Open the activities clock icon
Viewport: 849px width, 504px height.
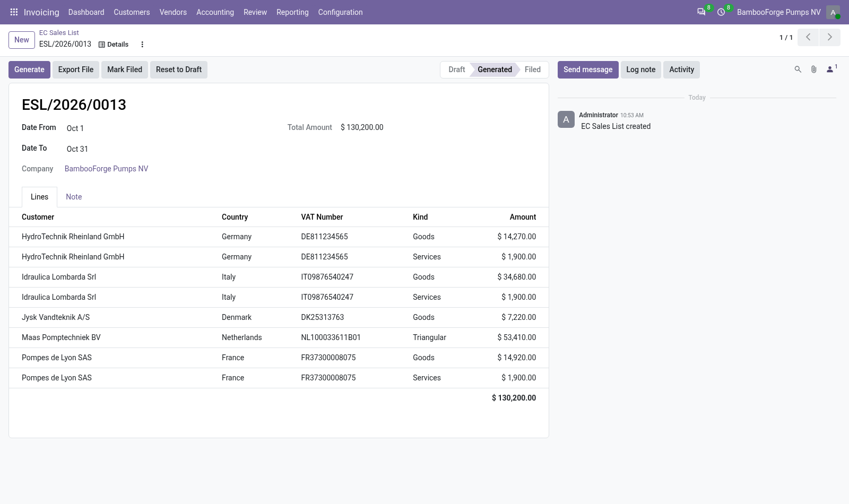pyautogui.click(x=721, y=12)
